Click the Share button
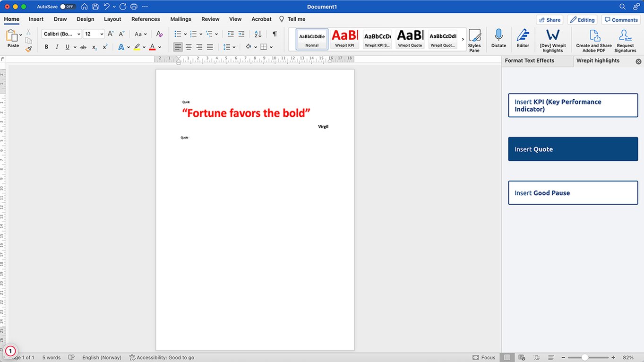The width and height of the screenshot is (644, 362). [x=550, y=20]
